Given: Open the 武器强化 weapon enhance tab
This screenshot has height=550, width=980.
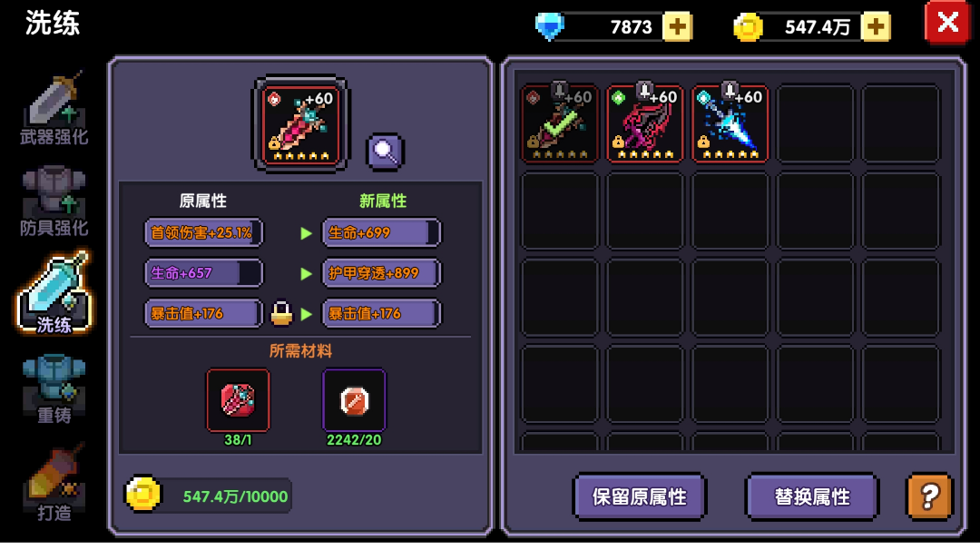Looking at the screenshot, I should click(x=54, y=108).
